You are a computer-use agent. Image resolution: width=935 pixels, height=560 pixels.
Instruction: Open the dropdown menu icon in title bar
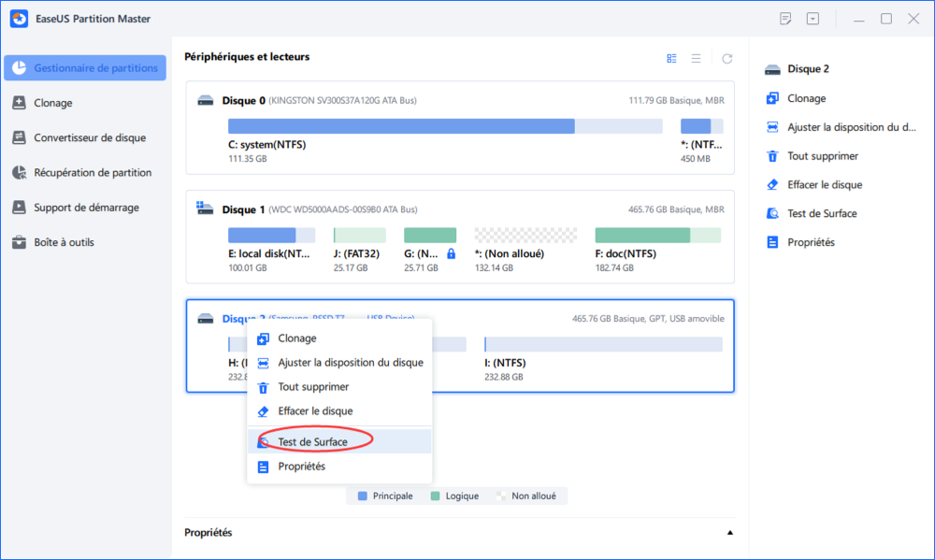(813, 19)
